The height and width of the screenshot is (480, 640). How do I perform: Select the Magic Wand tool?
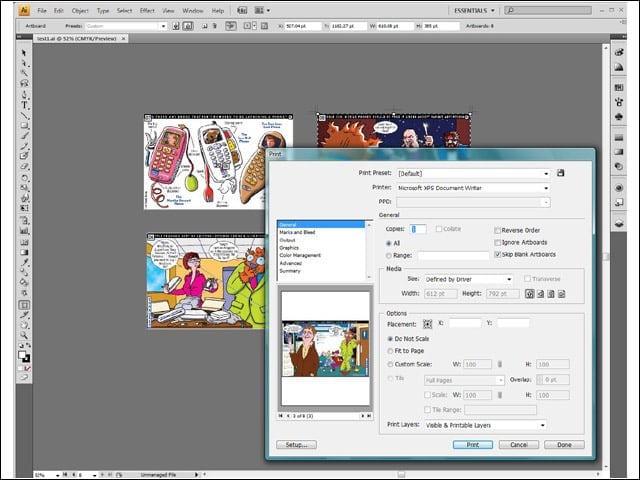tap(24, 73)
